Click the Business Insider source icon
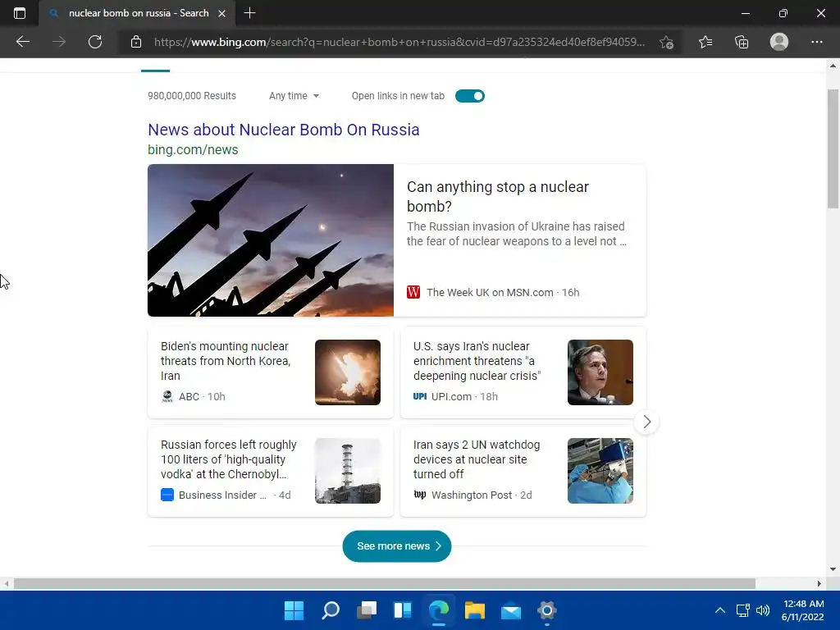 (x=167, y=495)
